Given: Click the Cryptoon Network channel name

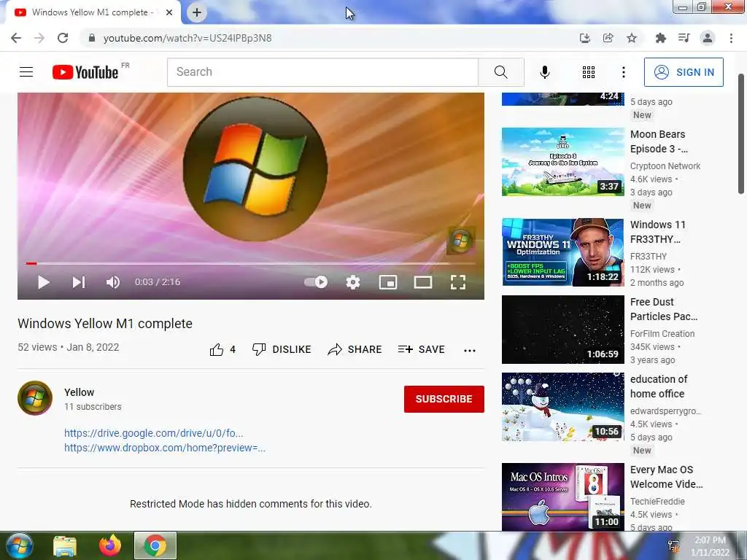Looking at the screenshot, I should click(x=665, y=166).
